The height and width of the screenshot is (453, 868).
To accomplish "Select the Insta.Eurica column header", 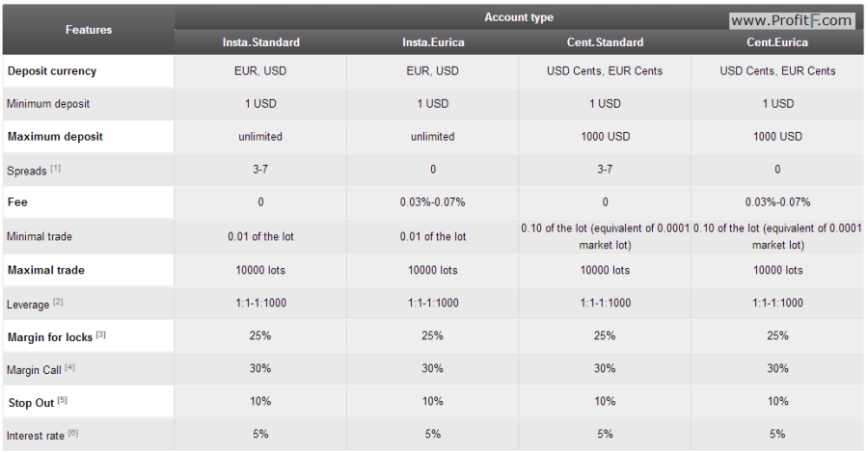I will tap(433, 42).
